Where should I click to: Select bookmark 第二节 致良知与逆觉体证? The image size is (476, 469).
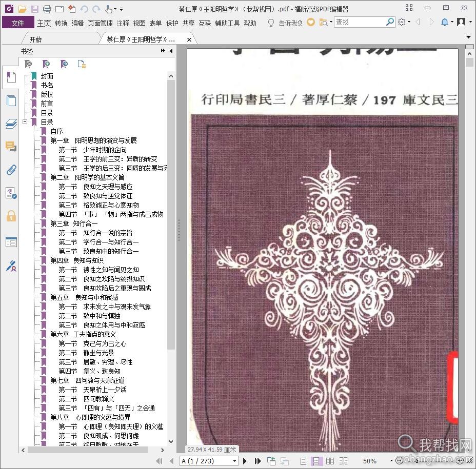tap(95, 196)
